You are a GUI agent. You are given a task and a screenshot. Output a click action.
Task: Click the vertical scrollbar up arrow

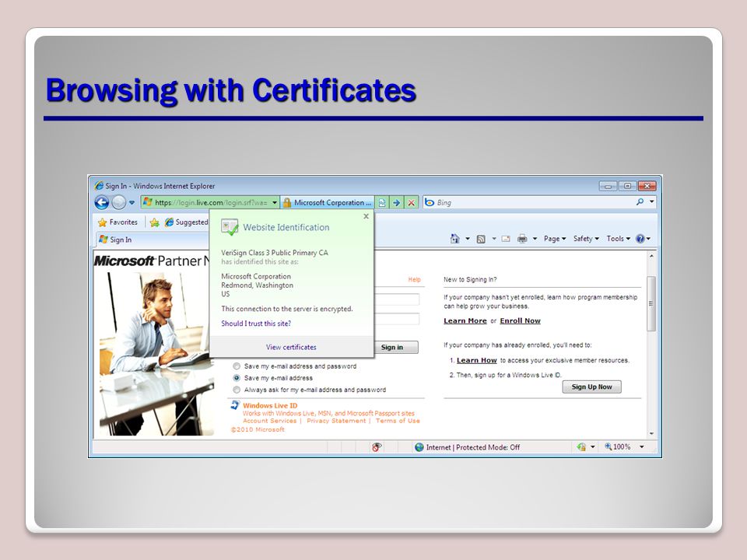[x=651, y=256]
